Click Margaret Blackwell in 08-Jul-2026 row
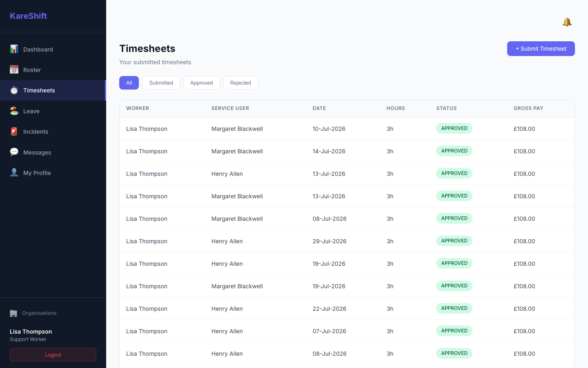This screenshot has height=368, width=588. (237, 219)
